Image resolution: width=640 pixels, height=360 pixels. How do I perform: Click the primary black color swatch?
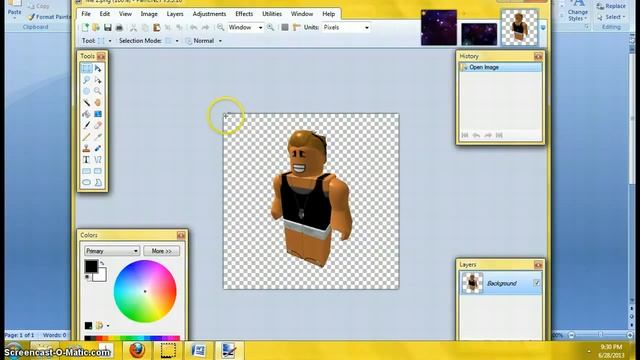pyautogui.click(x=91, y=266)
